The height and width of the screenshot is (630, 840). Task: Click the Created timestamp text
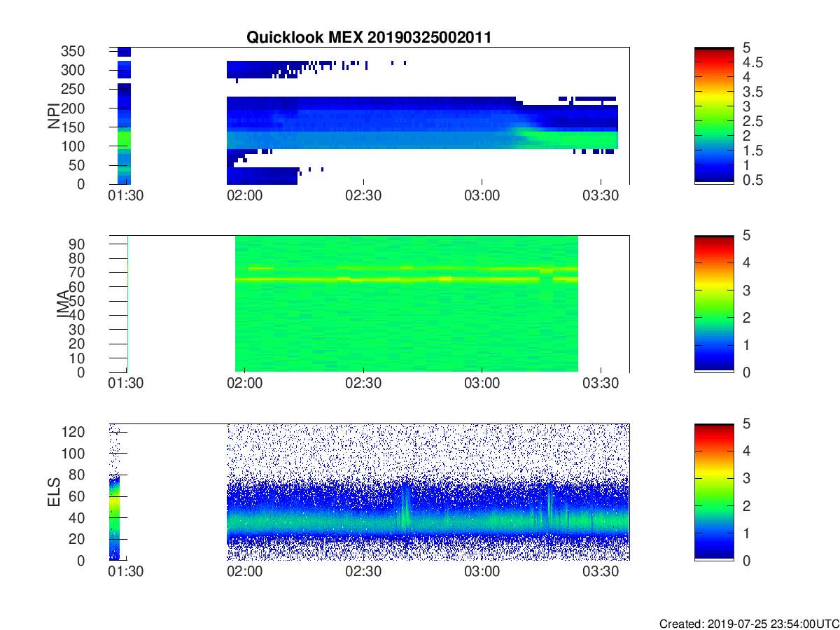point(748,624)
